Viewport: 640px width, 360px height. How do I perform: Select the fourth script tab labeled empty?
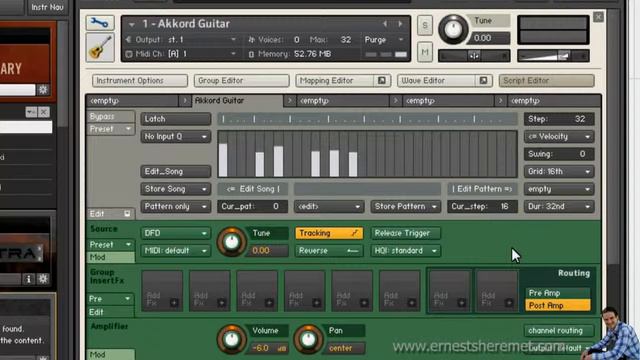click(449, 100)
